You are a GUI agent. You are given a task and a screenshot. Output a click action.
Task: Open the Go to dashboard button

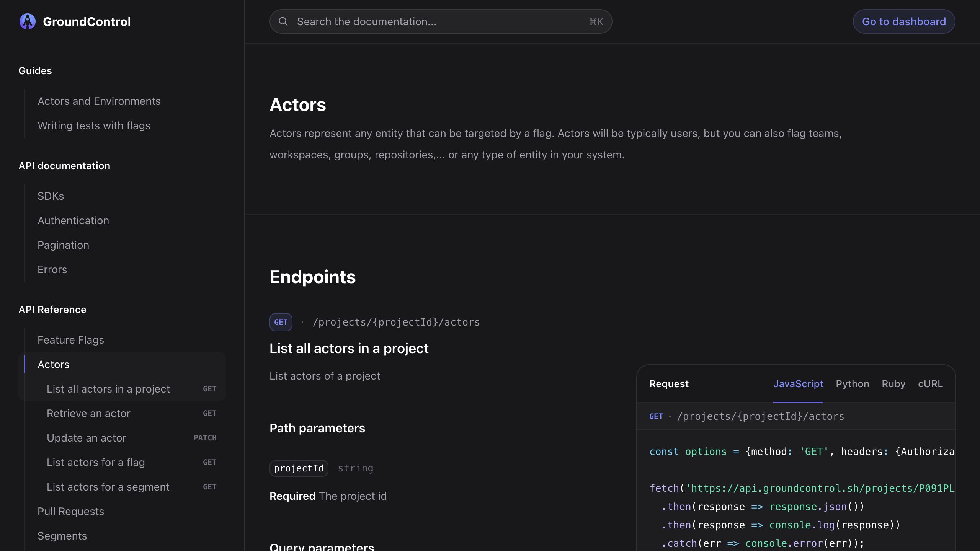coord(904,21)
